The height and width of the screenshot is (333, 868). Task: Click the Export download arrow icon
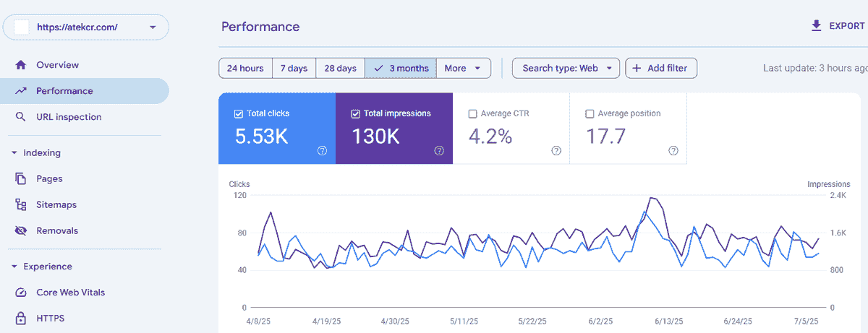click(817, 26)
